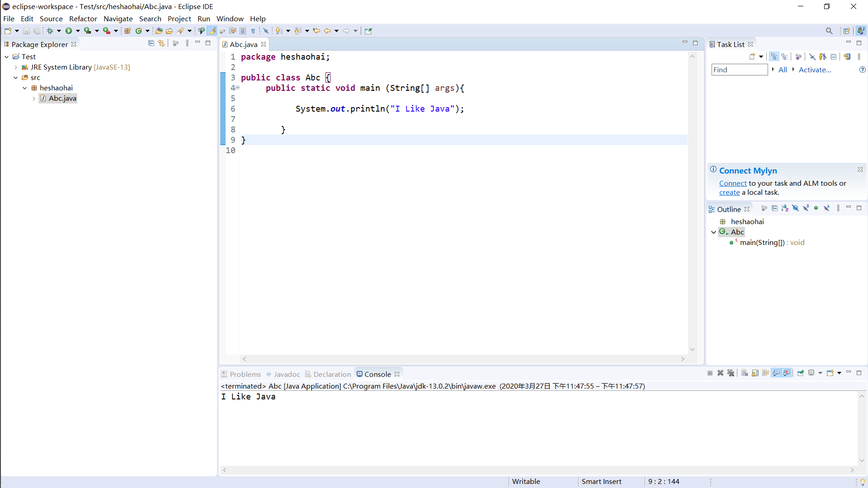Collapse the heshaohai package node
868x488 pixels.
pos(25,88)
